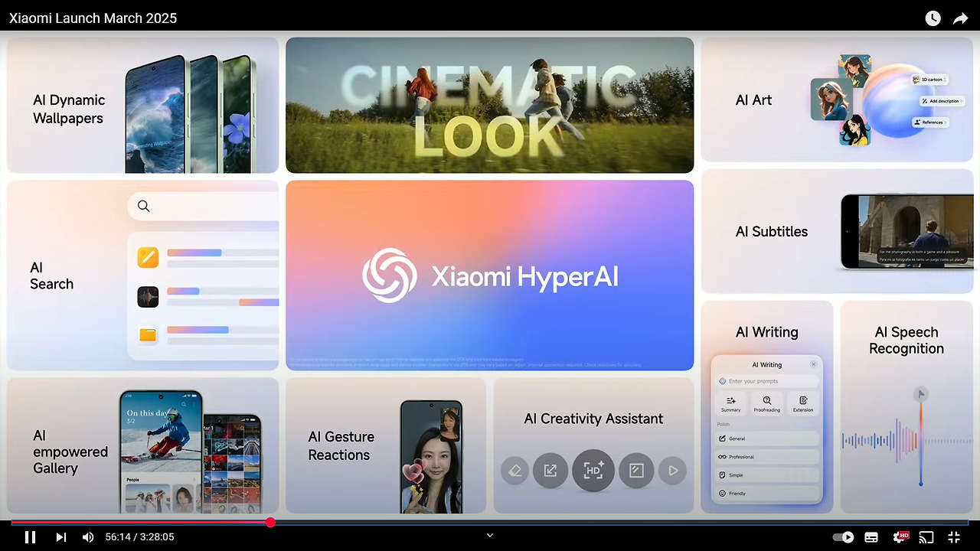
Task: Close the AI Writing panel with X
Action: 813,364
